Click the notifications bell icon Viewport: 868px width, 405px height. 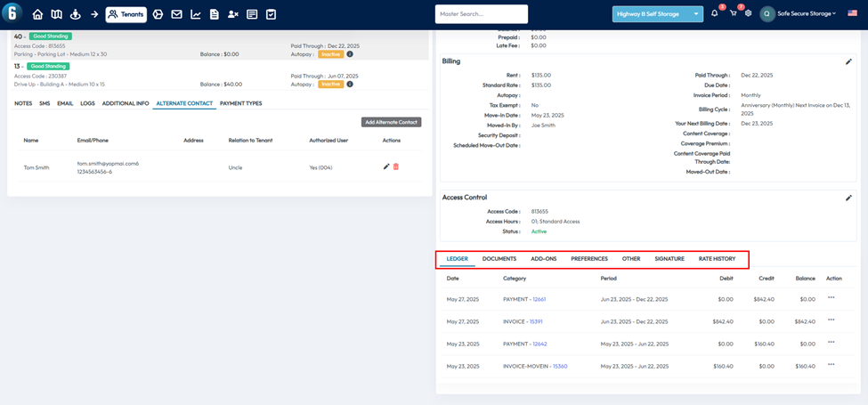tap(714, 14)
